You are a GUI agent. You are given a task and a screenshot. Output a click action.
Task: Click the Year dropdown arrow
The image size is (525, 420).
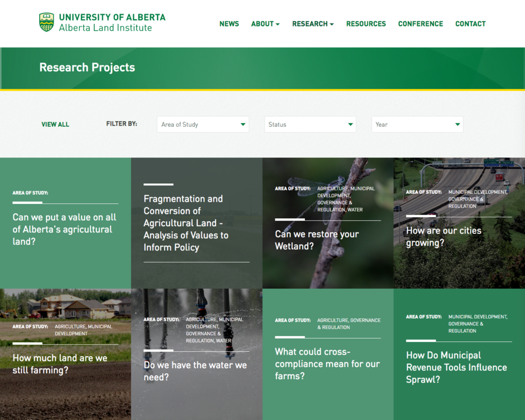pyautogui.click(x=458, y=124)
